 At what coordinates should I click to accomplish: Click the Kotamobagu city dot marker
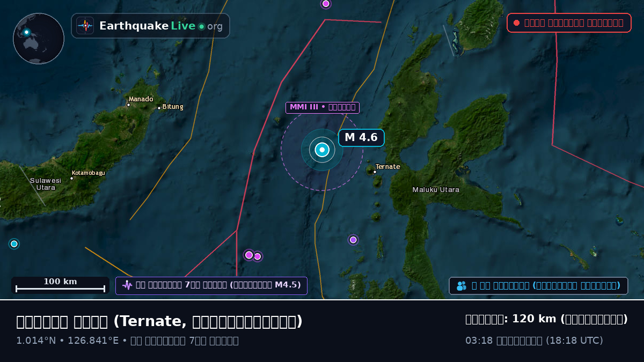tap(71, 178)
